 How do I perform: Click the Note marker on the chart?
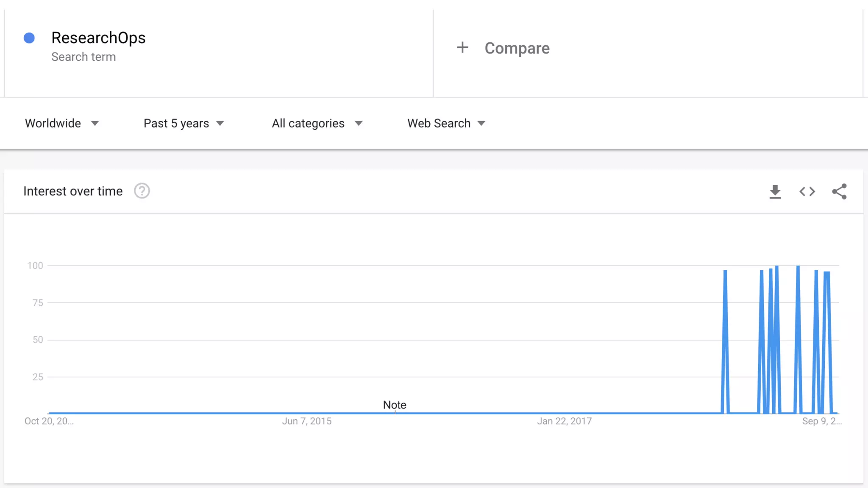tap(395, 405)
